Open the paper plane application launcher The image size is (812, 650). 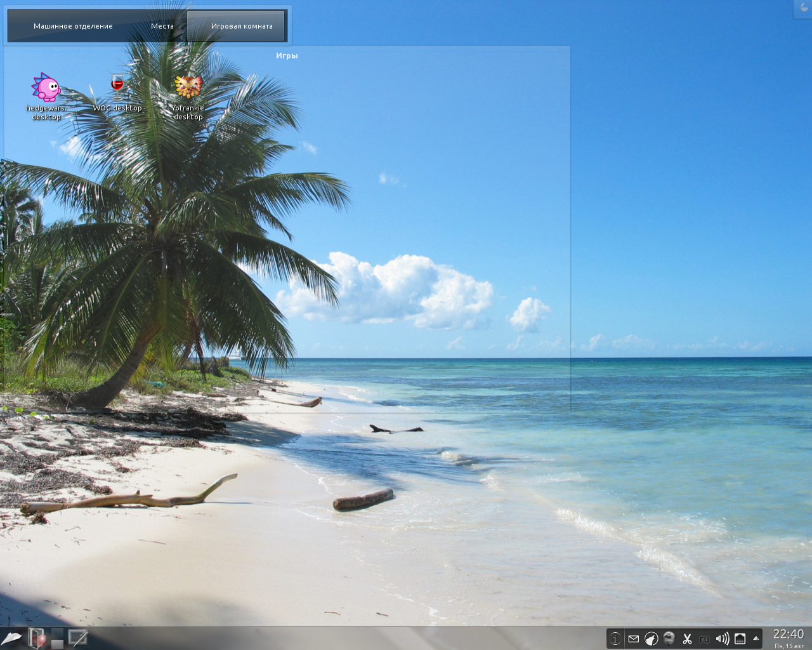[11, 638]
